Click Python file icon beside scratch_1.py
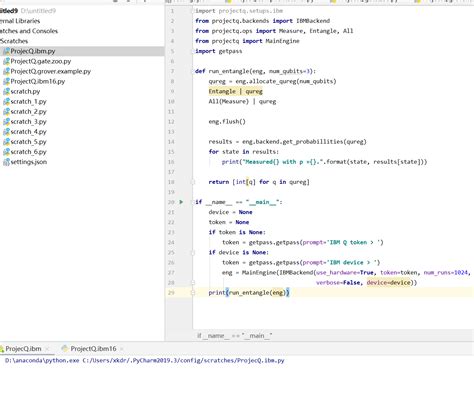Image resolution: width=474 pixels, height=405 pixels. tap(6, 101)
